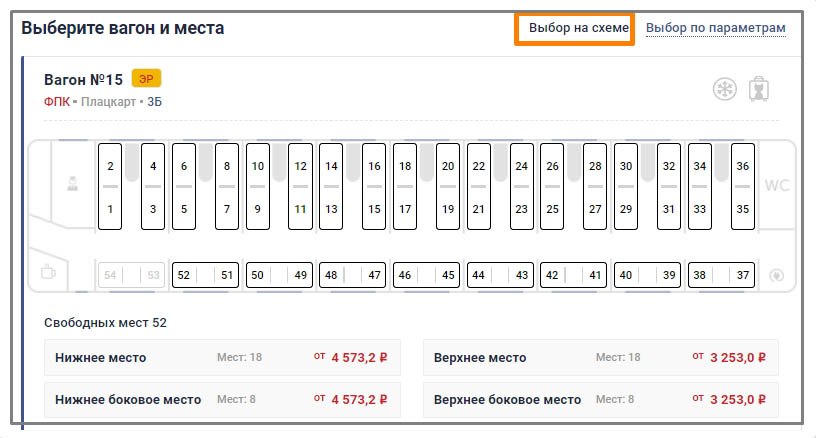Image resolution: width=816 pixels, height=438 pixels.
Task: Click the Верхнее место price option
Action: (x=600, y=357)
